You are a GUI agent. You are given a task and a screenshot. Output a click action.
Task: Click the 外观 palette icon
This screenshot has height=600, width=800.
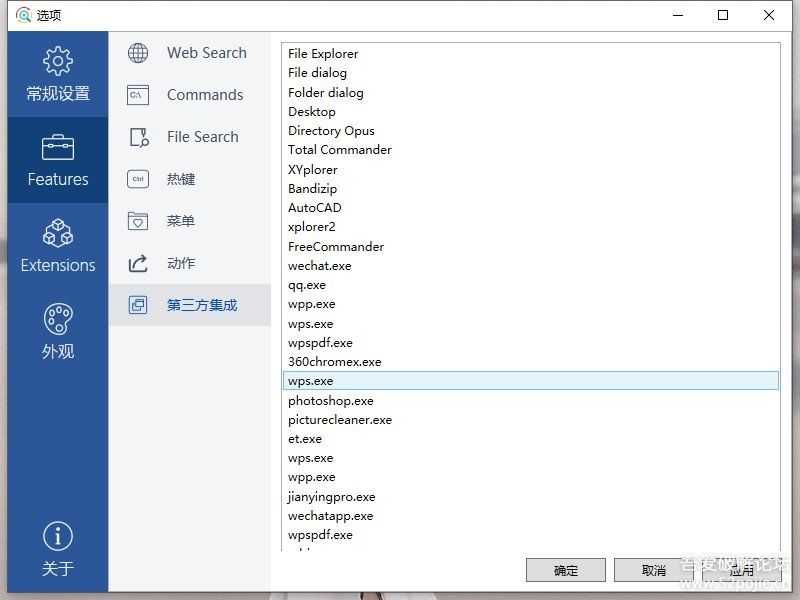point(58,319)
